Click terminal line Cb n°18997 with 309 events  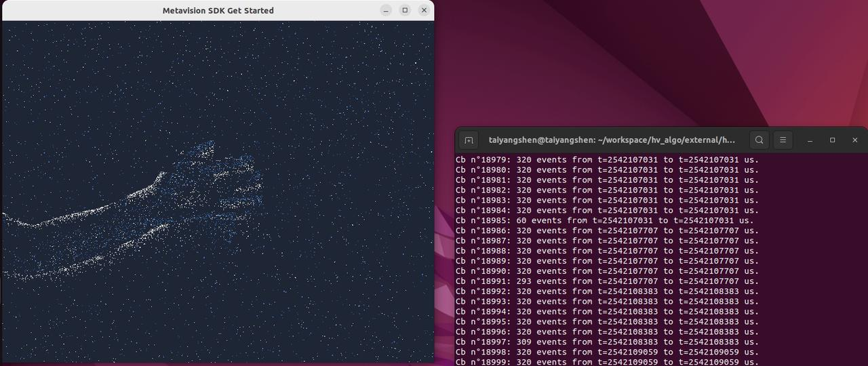(x=607, y=342)
